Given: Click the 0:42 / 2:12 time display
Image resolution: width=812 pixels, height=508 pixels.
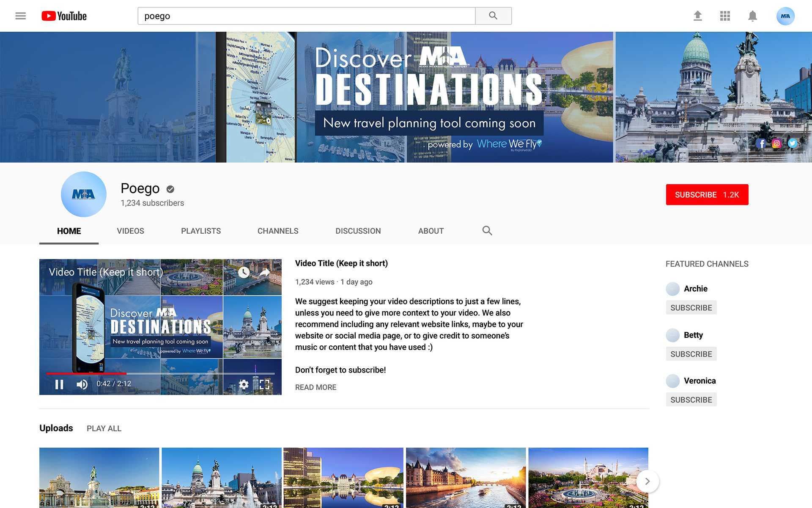Looking at the screenshot, I should [x=114, y=384].
